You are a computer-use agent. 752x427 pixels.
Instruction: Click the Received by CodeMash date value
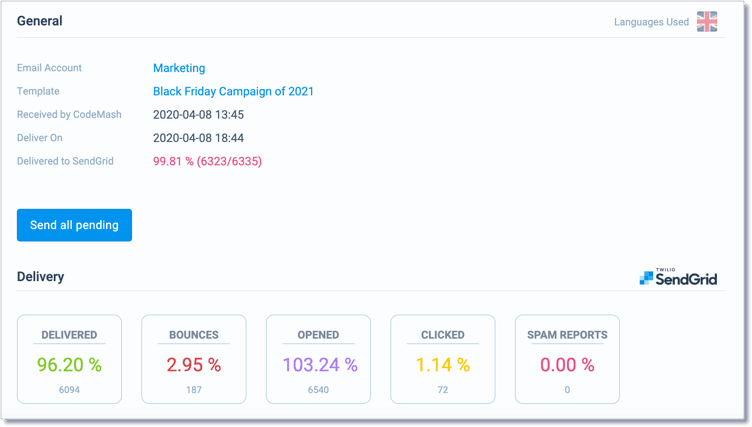[x=198, y=115]
